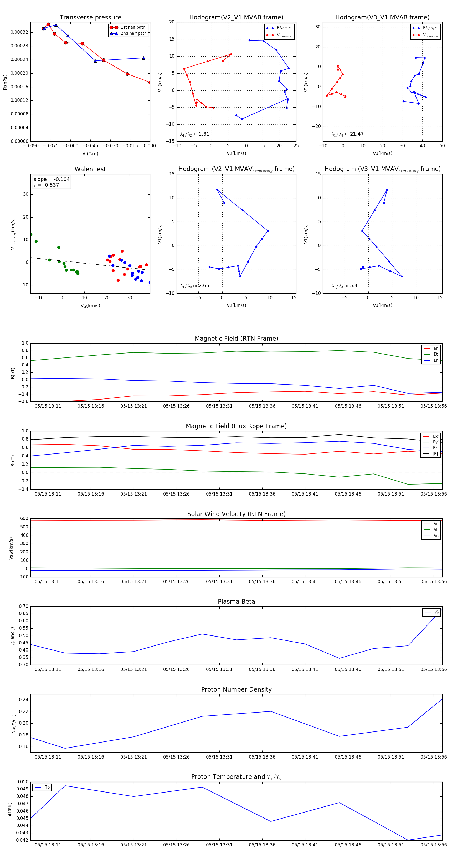Select the 'Vn' legend entry
The height and width of the screenshot is (868, 473).
click(x=431, y=536)
